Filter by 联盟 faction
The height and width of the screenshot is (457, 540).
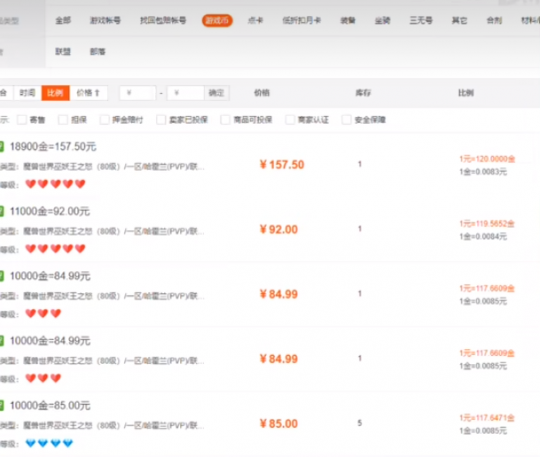(63, 52)
